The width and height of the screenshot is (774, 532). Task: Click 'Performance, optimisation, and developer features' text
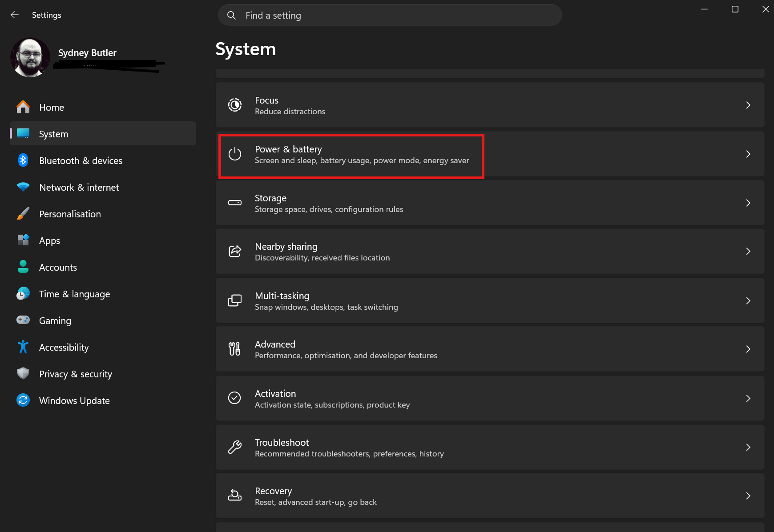click(x=346, y=356)
